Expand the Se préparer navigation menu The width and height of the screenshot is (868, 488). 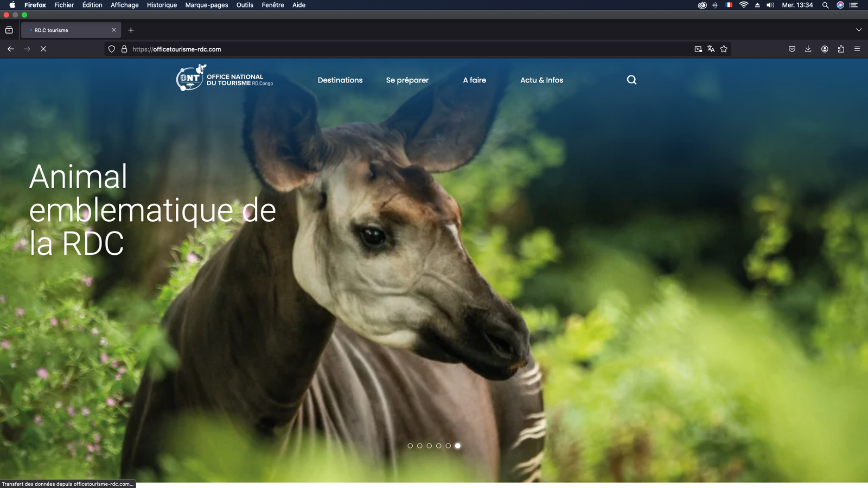407,80
